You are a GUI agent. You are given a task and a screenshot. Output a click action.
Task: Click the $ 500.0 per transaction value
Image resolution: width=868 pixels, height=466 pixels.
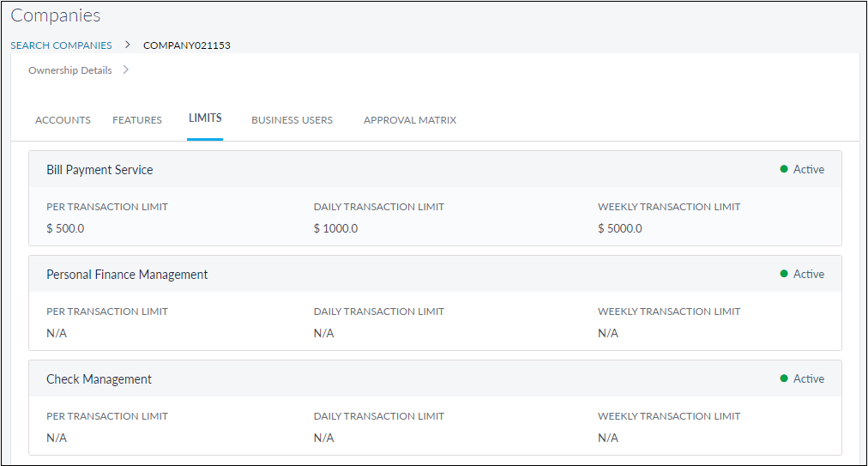(65, 228)
